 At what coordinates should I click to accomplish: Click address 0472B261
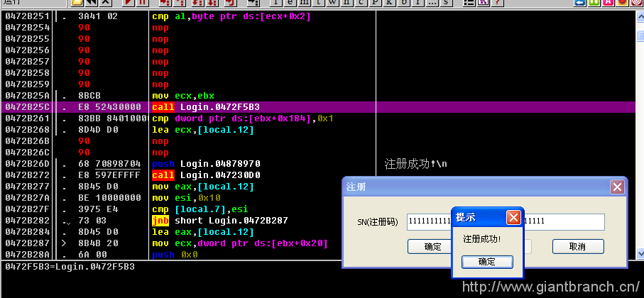coord(27,118)
